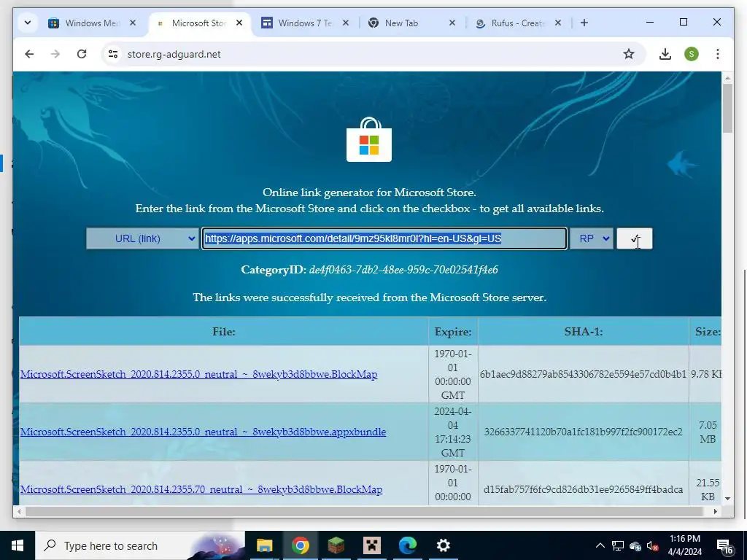
Task: Open a new browser tab with plus button
Action: pyautogui.click(x=584, y=23)
